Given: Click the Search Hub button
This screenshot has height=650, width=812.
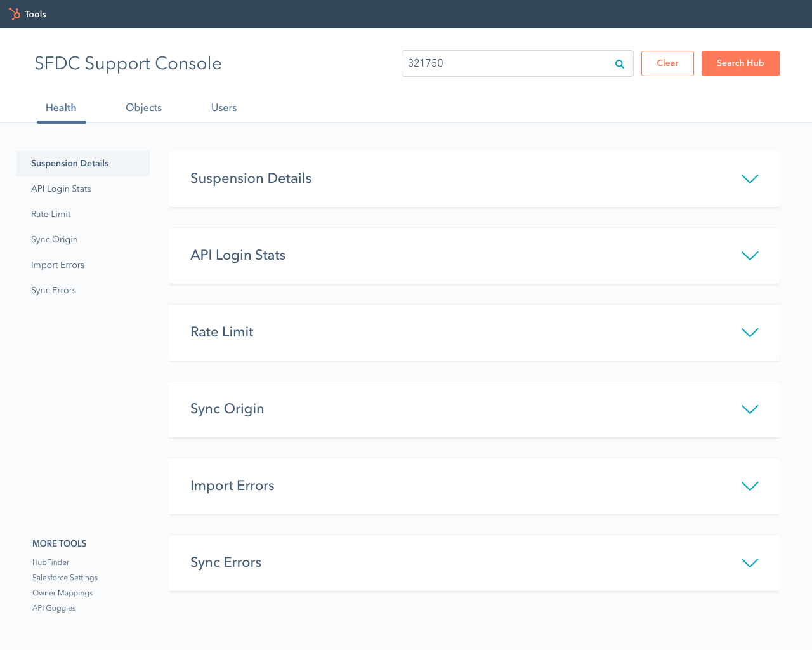Looking at the screenshot, I should pos(740,63).
